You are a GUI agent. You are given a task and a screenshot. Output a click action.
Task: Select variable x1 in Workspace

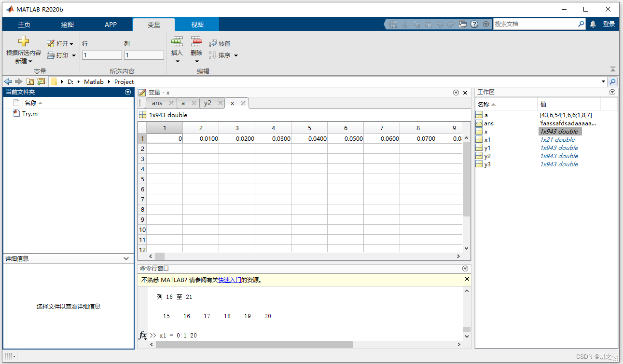487,140
